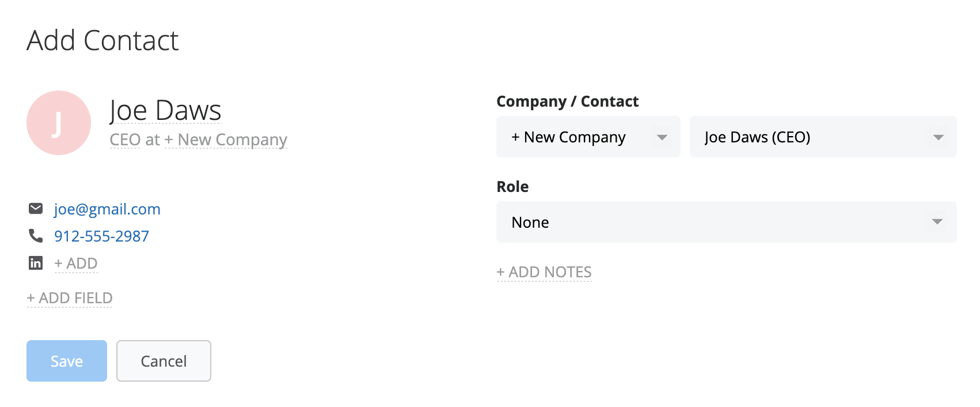Click the contact dropdown chevron arrow
Viewport: 980px width, 407px height.
coord(939,137)
